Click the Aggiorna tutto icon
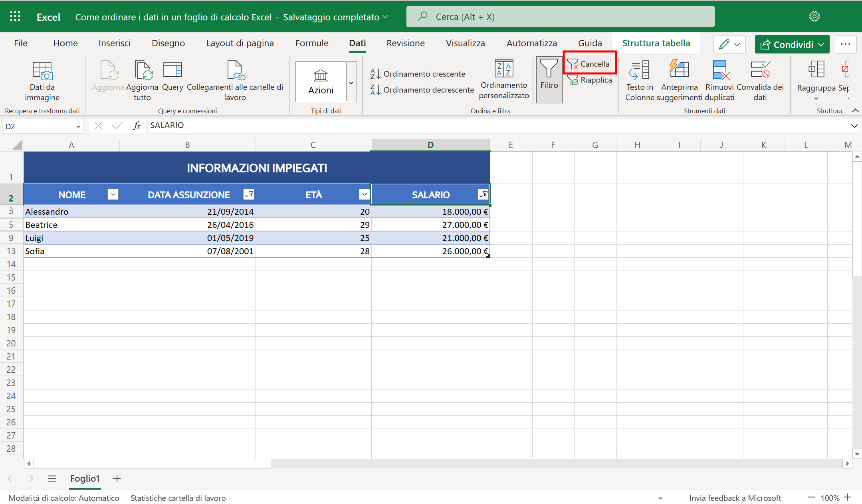 143,71
